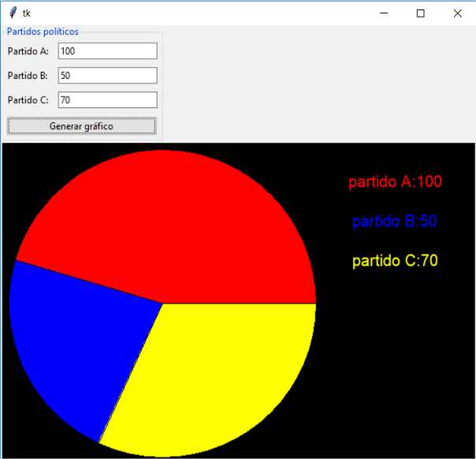Select the yellow partido C:70 legend text

[395, 260]
